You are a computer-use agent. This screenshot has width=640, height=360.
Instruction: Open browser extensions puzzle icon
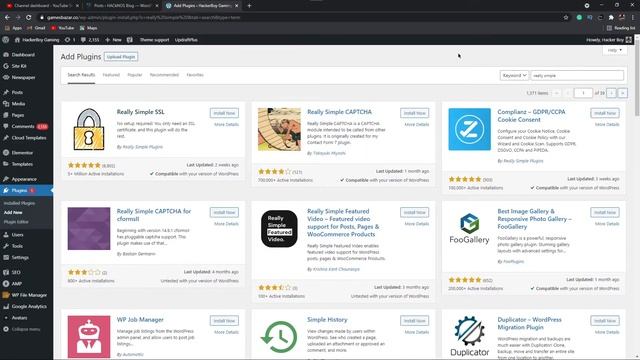611,18
